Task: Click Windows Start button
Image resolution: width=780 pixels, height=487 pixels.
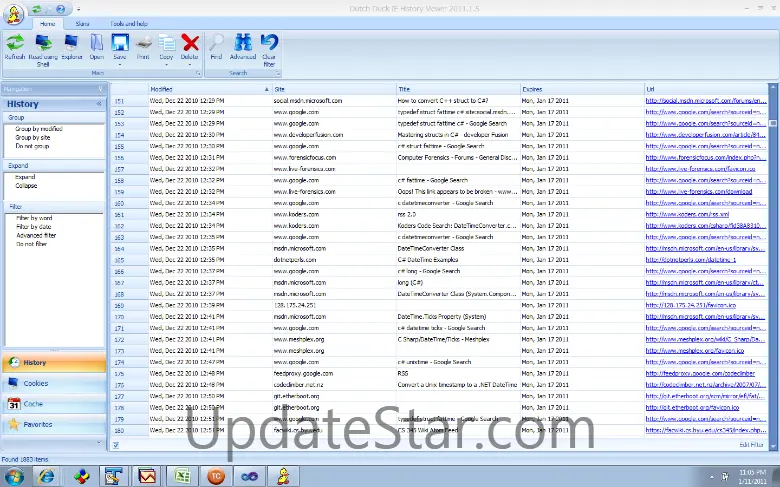Action: pos(14,477)
